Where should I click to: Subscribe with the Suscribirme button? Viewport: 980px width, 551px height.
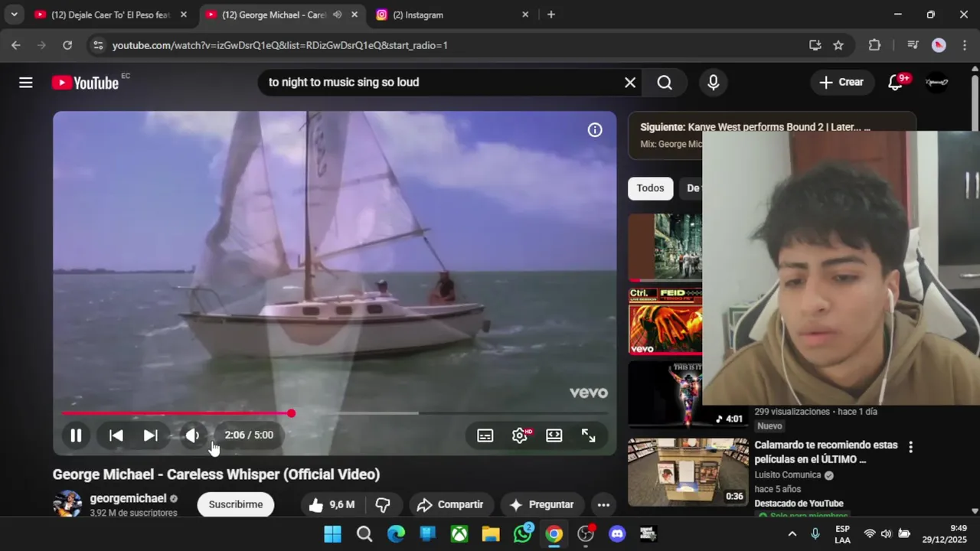tap(236, 505)
